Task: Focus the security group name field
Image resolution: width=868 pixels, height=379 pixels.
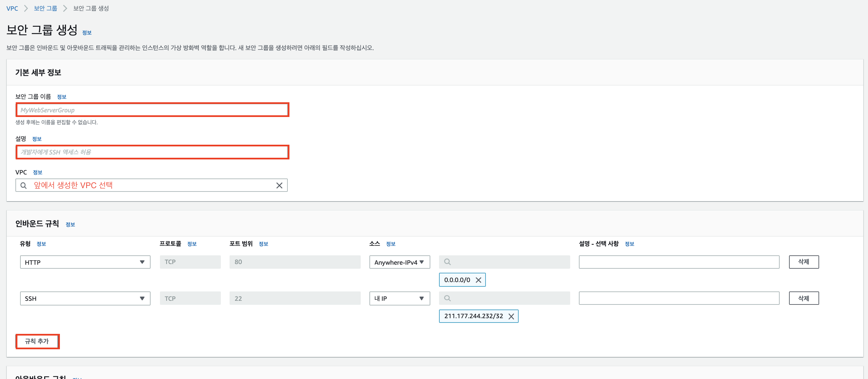Action: [152, 110]
